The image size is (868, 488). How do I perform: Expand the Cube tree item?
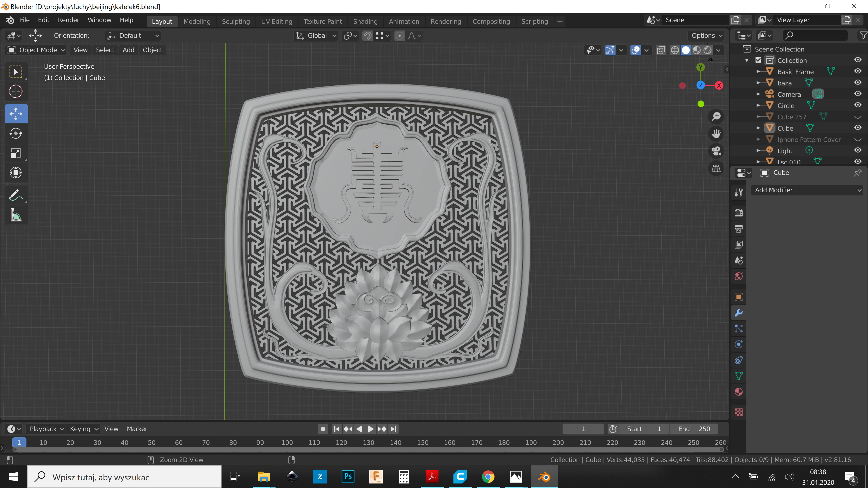tap(758, 128)
